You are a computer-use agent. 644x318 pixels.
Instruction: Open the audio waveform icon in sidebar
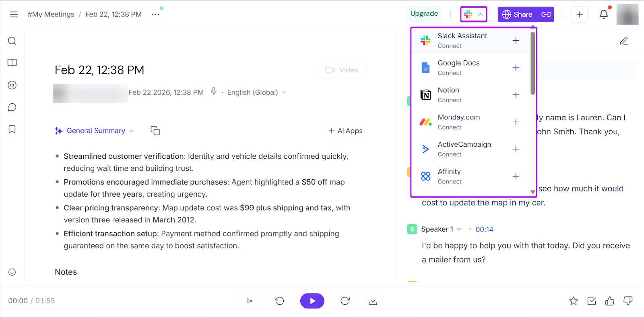tap(12, 85)
